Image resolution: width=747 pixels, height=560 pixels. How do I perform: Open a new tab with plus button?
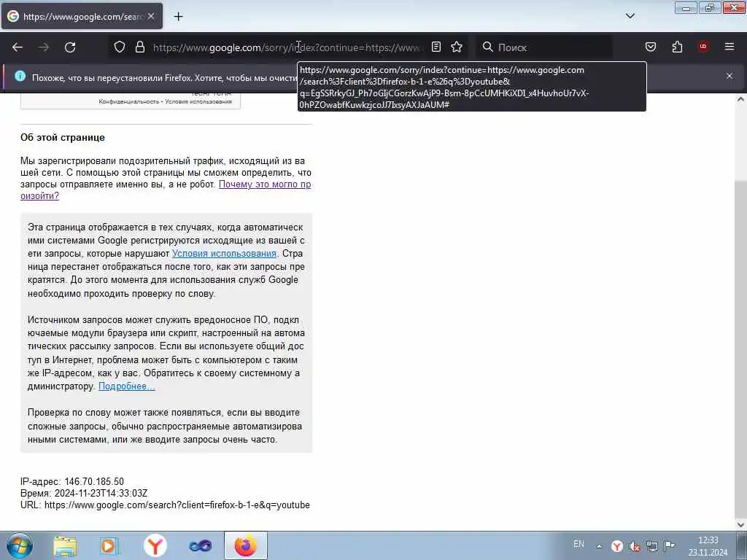[x=178, y=17]
